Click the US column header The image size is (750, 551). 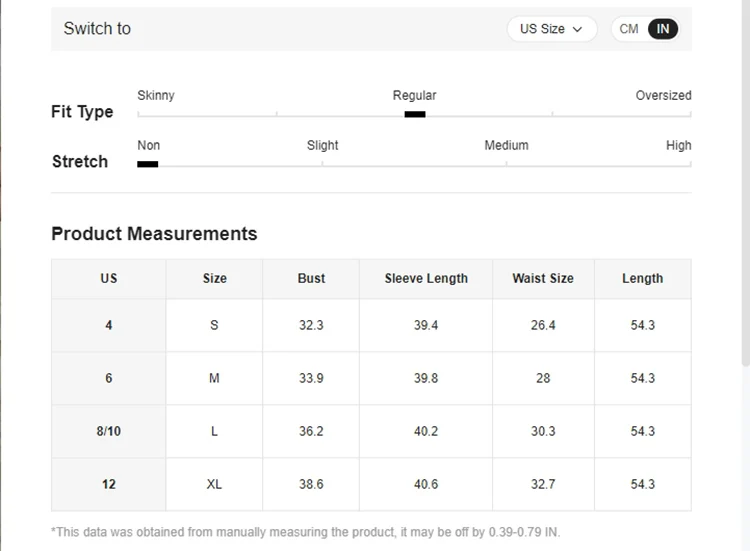(x=109, y=278)
